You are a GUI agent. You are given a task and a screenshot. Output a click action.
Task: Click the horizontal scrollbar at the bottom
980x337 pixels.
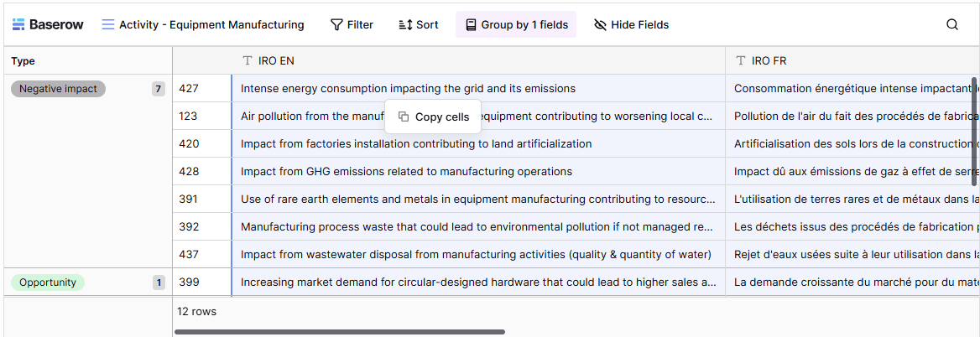tap(339, 332)
